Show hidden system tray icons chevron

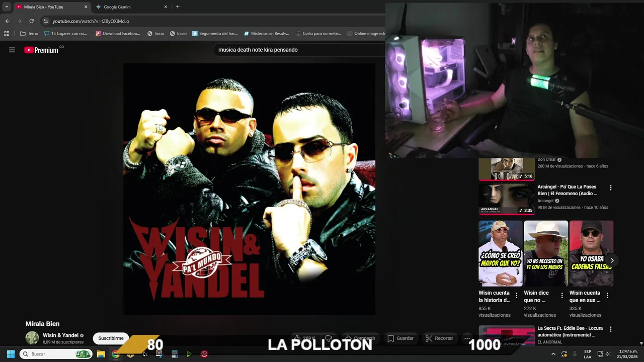pos(553,354)
